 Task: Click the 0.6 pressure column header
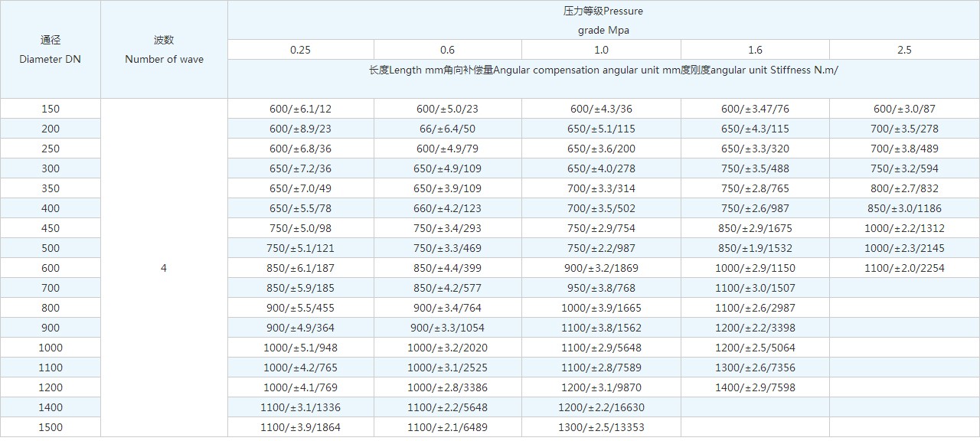447,50
